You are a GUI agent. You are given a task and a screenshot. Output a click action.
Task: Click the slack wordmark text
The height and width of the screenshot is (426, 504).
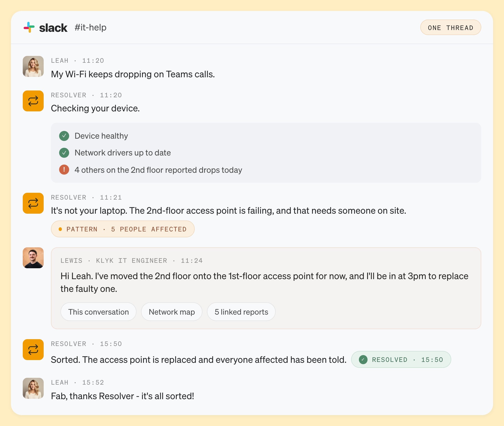[x=53, y=28]
